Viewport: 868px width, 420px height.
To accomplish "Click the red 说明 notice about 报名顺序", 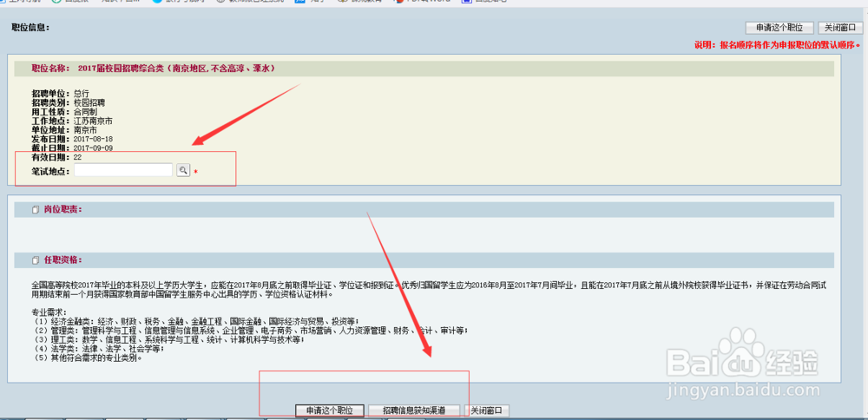I will (x=777, y=45).
